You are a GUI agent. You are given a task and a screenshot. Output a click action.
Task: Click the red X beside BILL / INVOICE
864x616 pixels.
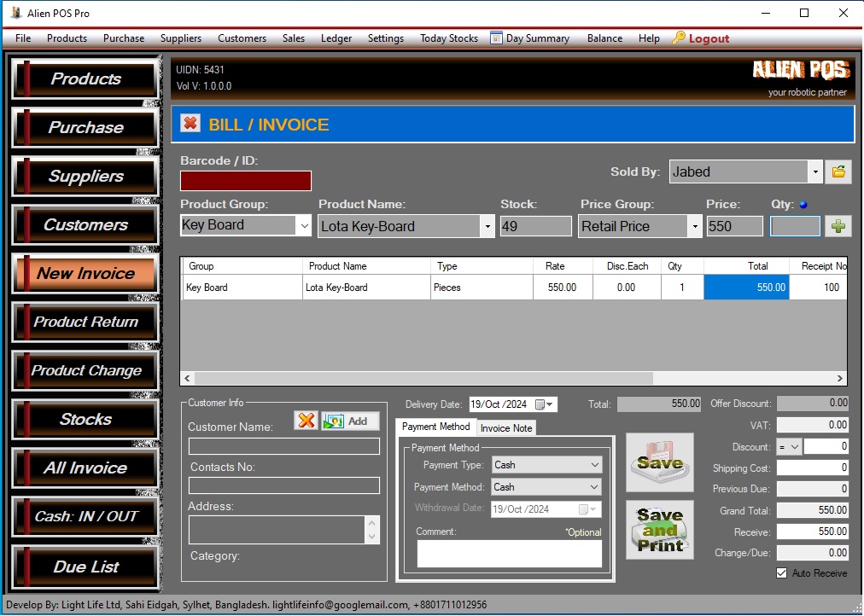click(190, 125)
